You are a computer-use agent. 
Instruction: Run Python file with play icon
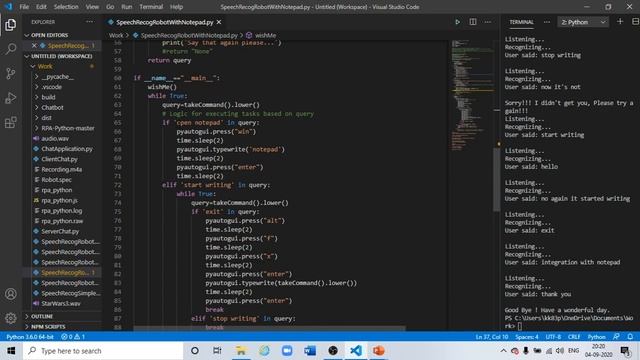458,22
